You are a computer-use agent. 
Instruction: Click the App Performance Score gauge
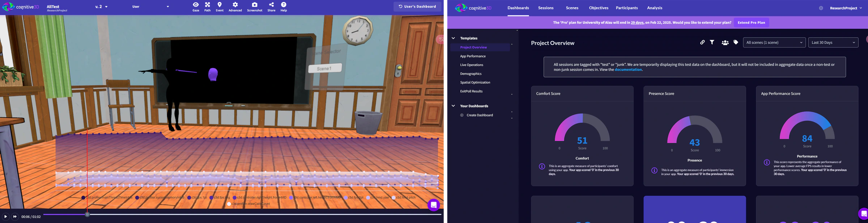click(807, 125)
